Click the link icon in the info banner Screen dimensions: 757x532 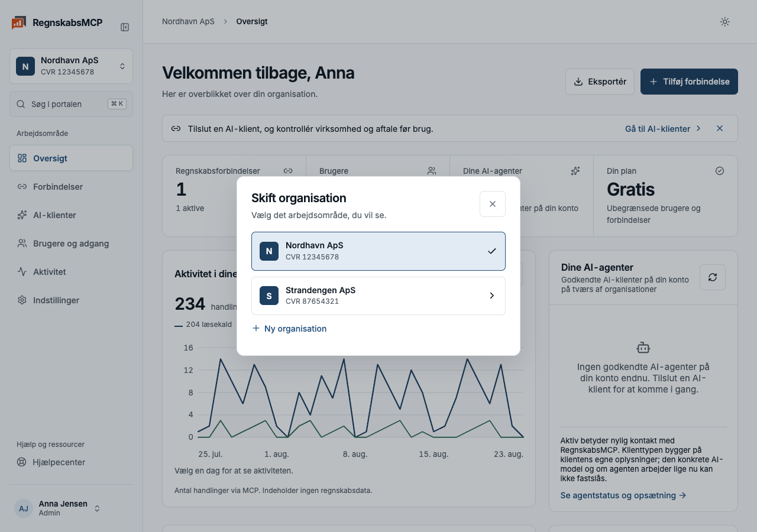coord(176,128)
